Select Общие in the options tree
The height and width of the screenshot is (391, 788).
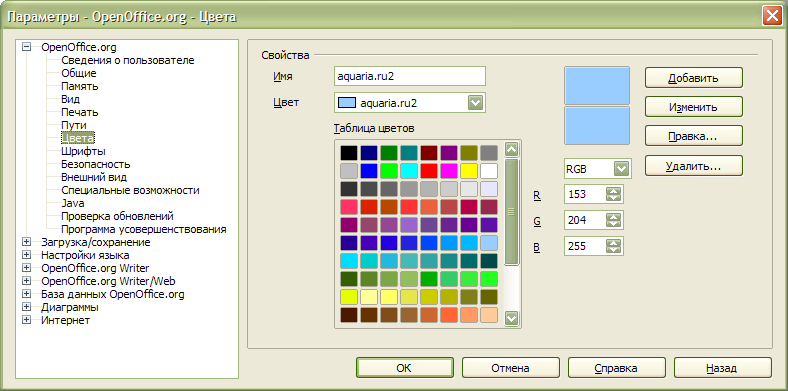click(x=79, y=73)
